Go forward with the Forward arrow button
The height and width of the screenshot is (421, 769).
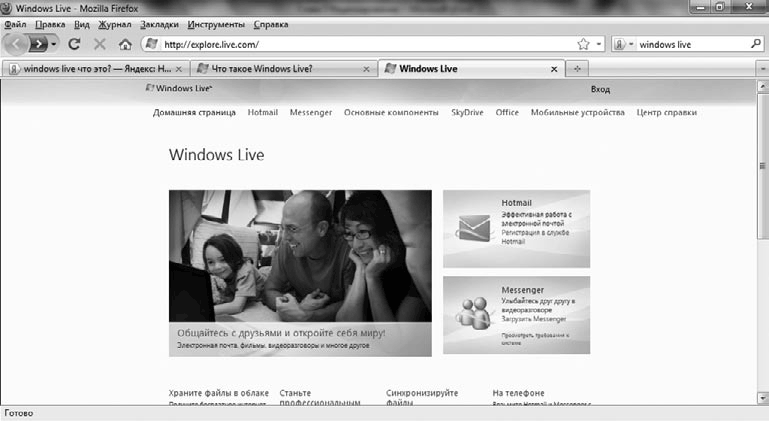click(x=38, y=44)
